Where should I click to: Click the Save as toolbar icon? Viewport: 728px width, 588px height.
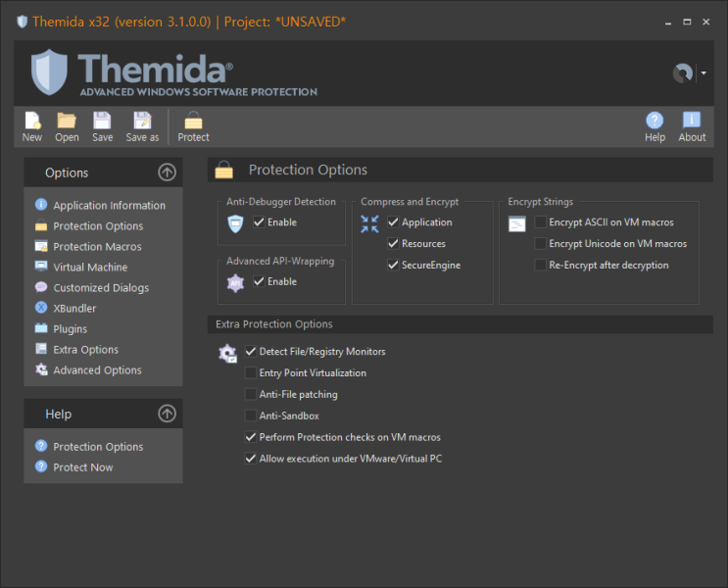point(142,122)
